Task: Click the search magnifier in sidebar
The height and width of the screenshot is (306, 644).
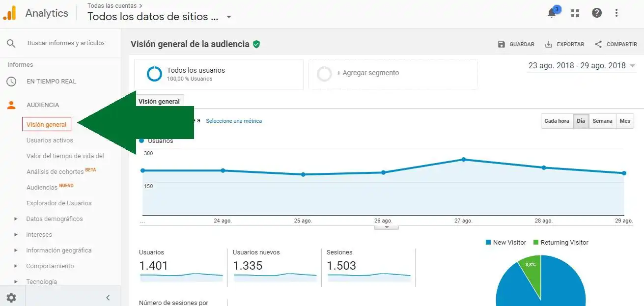Action: click(x=11, y=43)
